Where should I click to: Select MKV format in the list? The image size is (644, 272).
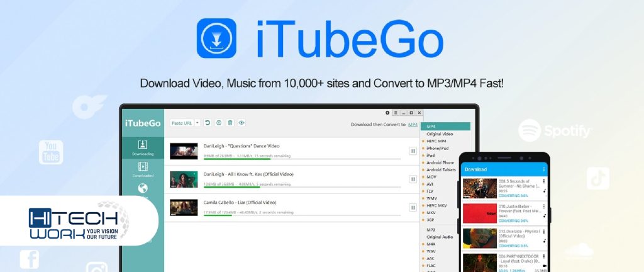(x=431, y=213)
